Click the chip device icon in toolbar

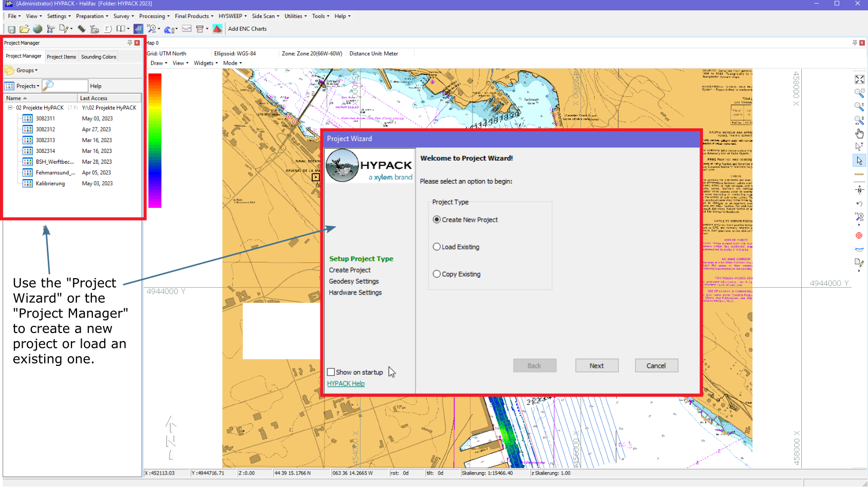[82, 29]
